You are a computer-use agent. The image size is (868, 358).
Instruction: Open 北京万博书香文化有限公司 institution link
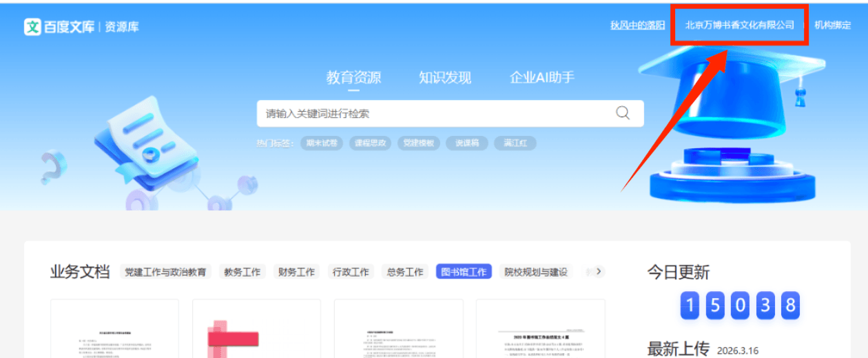740,25
